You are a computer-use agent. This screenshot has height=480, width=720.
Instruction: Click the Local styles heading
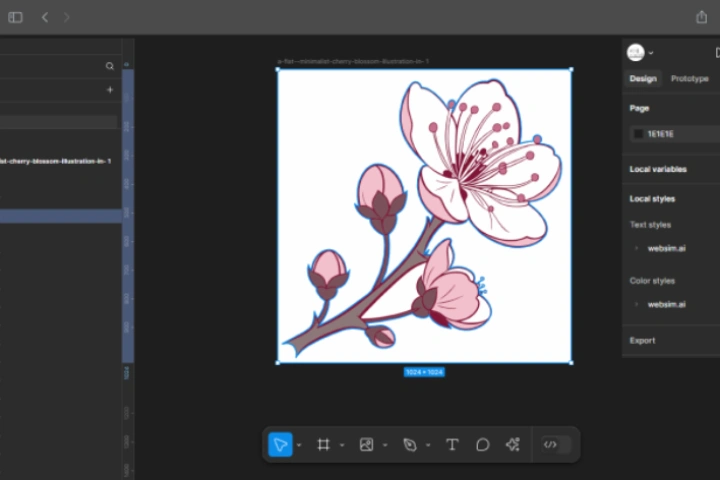pyautogui.click(x=652, y=199)
